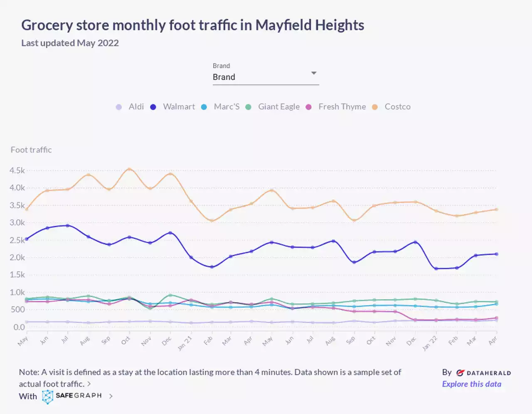The image size is (532, 414).
Task: Select Costco peak data point at Oct
Action: tap(129, 169)
